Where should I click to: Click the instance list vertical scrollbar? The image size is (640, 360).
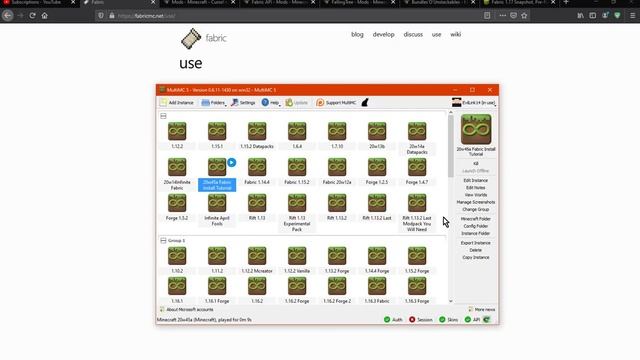point(451,146)
